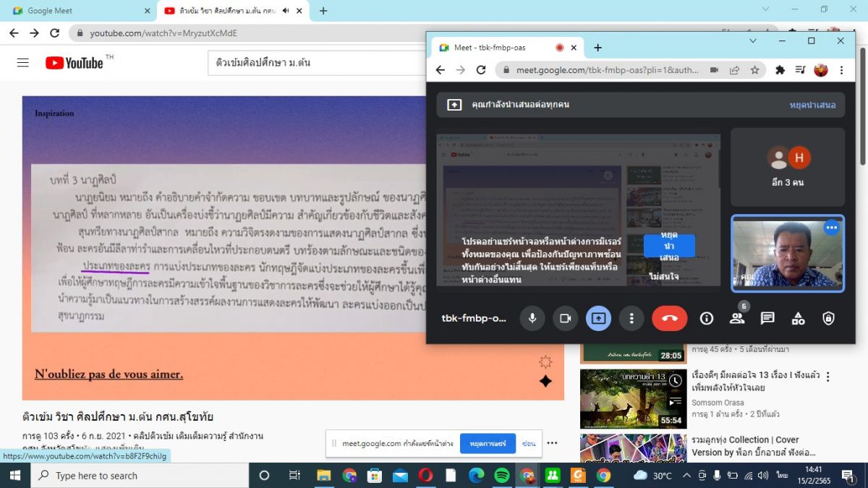Open options on the self-view video tile

831,228
